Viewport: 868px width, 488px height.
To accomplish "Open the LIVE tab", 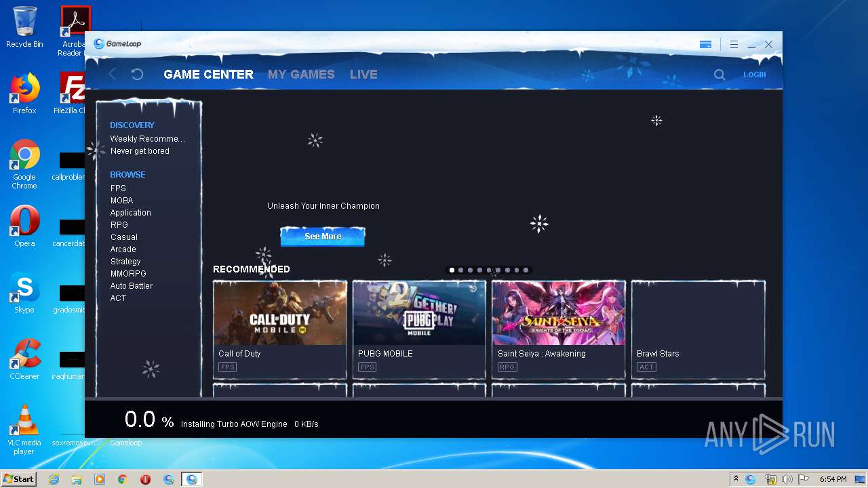I will [363, 75].
